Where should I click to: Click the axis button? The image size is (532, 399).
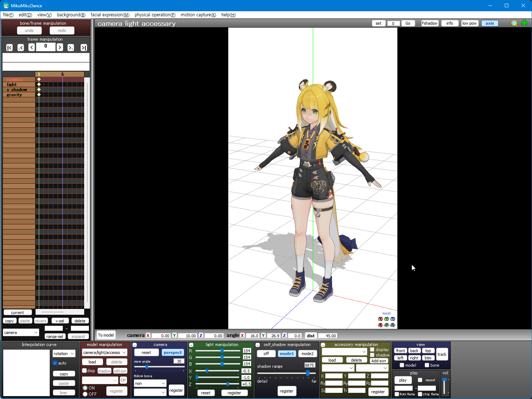click(490, 23)
